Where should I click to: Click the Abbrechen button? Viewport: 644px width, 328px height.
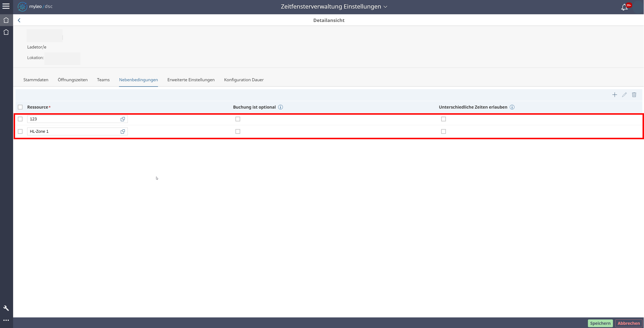coord(628,323)
